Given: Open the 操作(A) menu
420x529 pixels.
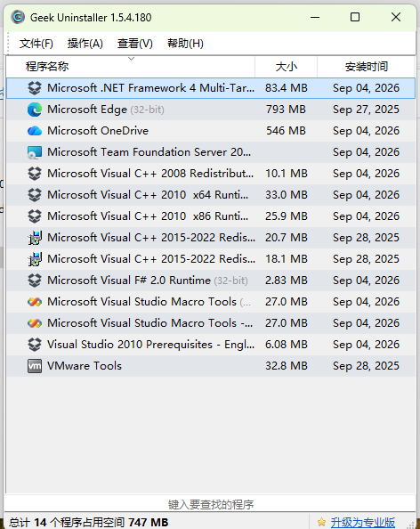Looking at the screenshot, I should click(x=85, y=44).
